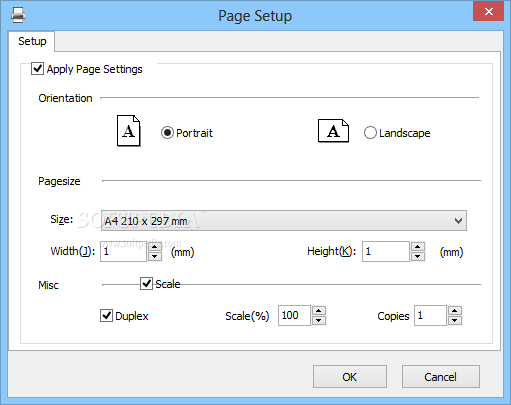Decrease Scale(%) with down arrow
The image size is (511, 405).
tap(319, 320)
